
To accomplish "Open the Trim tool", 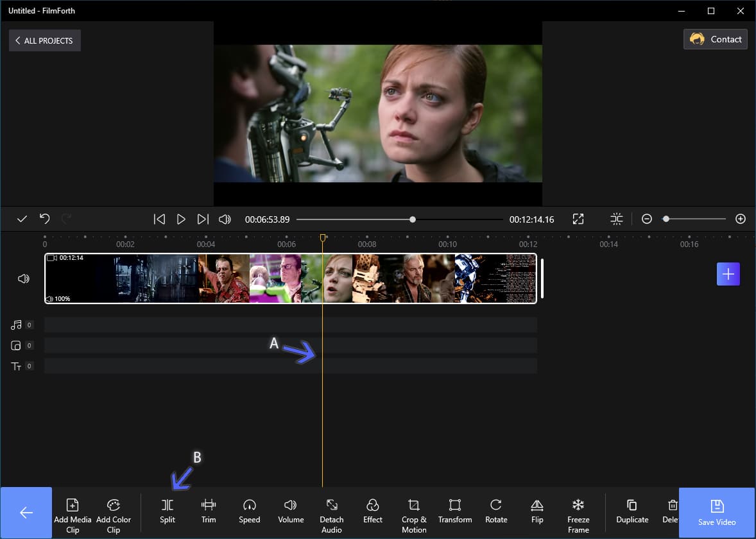I will pos(209,511).
